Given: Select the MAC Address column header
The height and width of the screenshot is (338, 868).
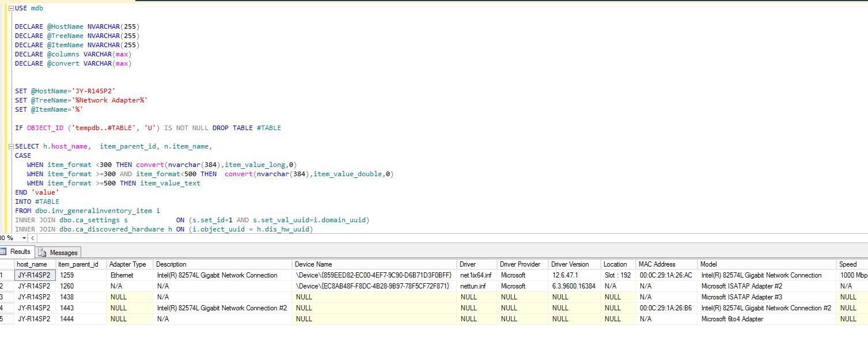Looking at the screenshot, I should tap(667, 264).
